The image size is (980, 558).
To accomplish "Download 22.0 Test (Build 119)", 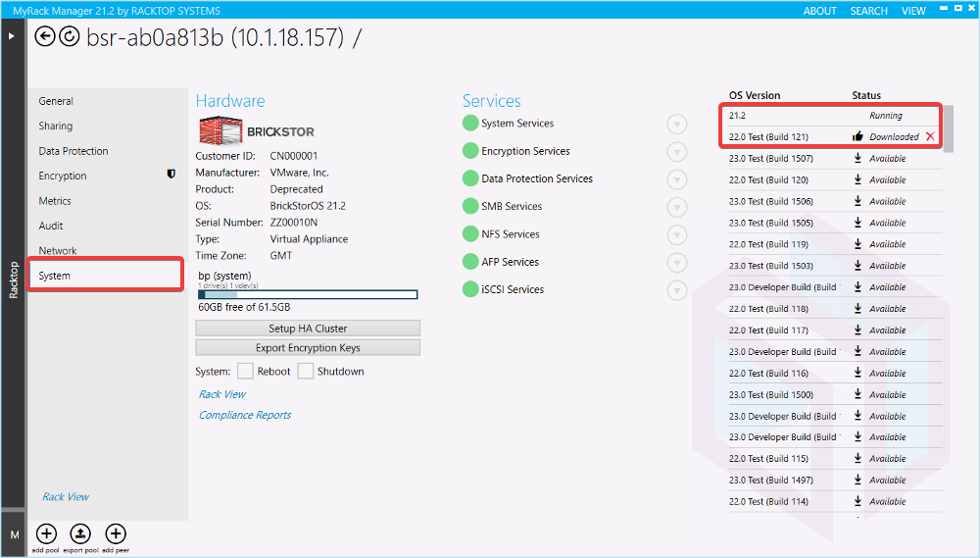I will click(x=857, y=244).
